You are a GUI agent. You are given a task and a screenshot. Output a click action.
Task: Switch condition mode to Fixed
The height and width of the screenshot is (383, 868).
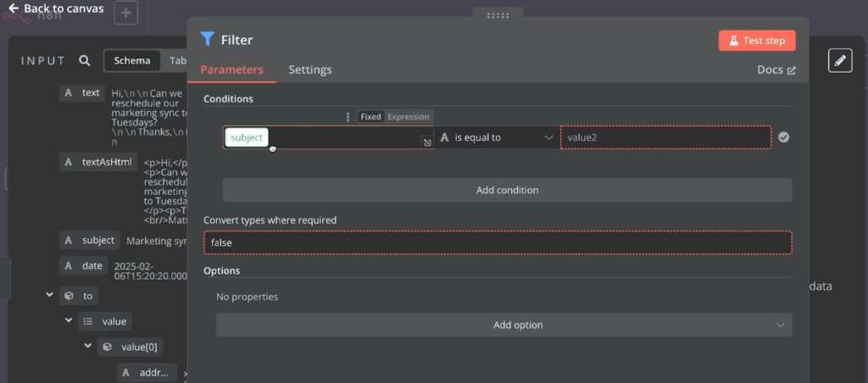[x=370, y=117]
